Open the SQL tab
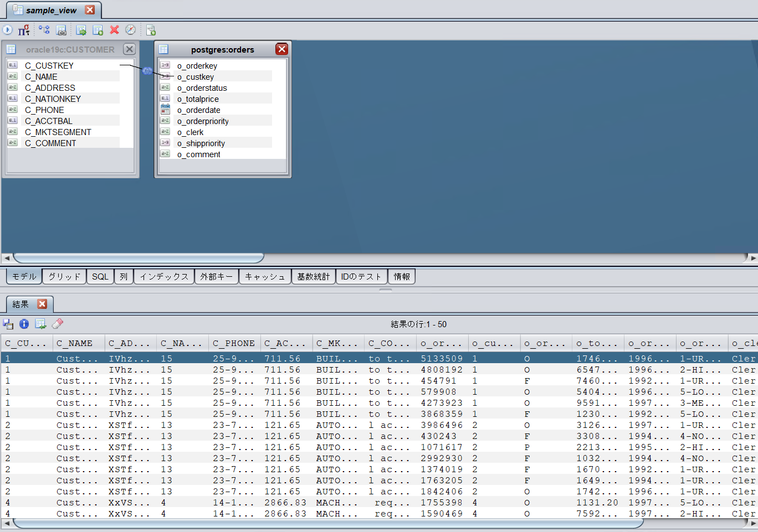Screen dimensions: 758x532 tap(100, 276)
